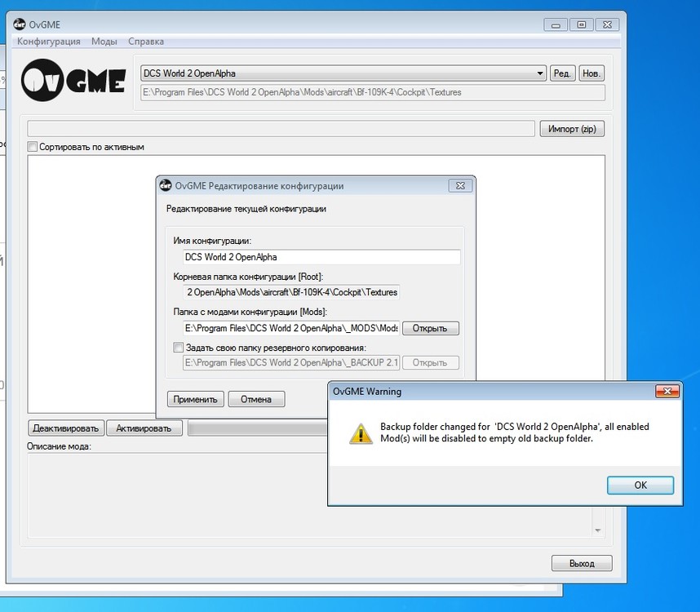
Task: Toggle the 'Сортировать по активным' checkbox
Action: click(32, 146)
